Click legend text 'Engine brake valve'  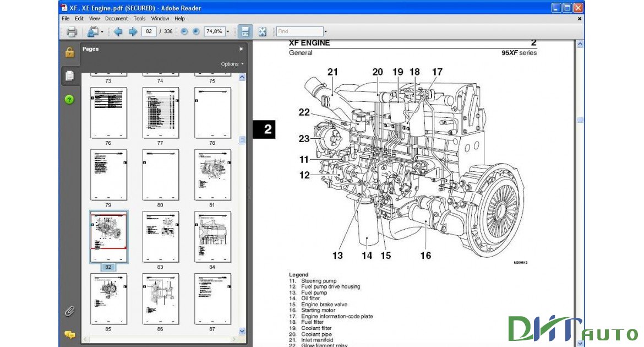(x=324, y=305)
